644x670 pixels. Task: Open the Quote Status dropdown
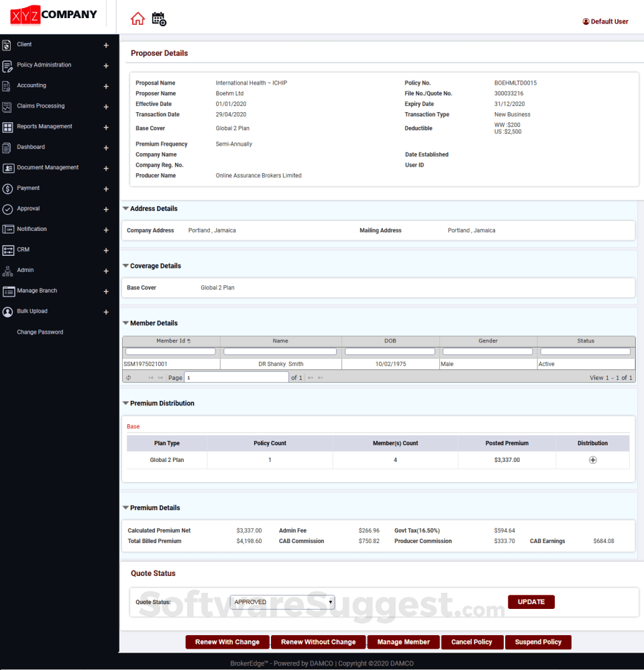pyautogui.click(x=282, y=602)
